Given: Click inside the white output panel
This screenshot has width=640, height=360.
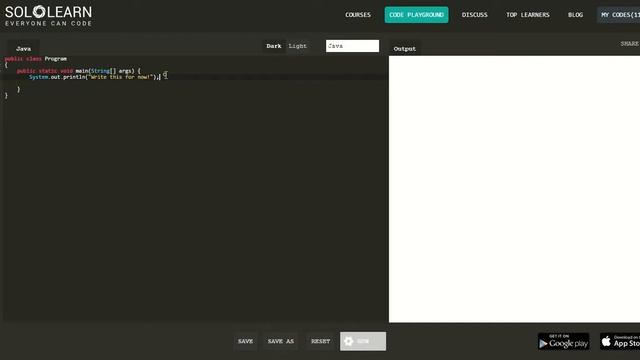Looking at the screenshot, I should point(514,189).
